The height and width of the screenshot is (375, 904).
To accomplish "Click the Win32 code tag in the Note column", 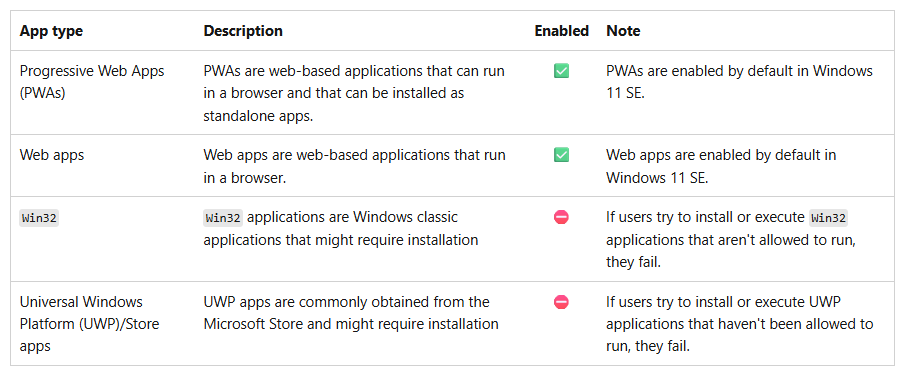I will (828, 218).
